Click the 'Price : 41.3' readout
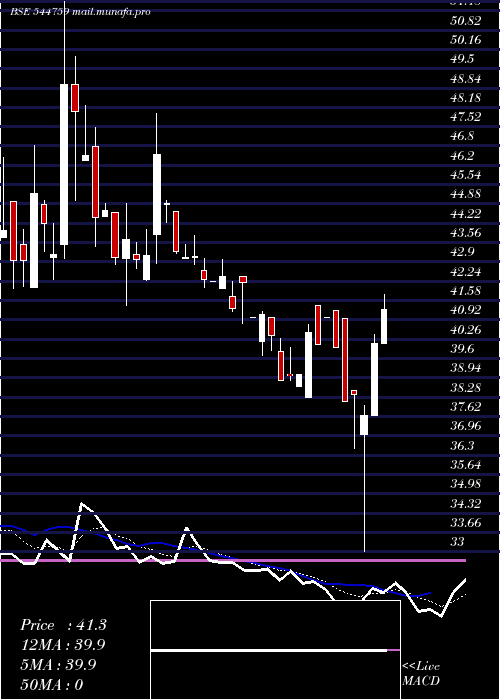The width and height of the screenshot is (500, 700). (63, 625)
